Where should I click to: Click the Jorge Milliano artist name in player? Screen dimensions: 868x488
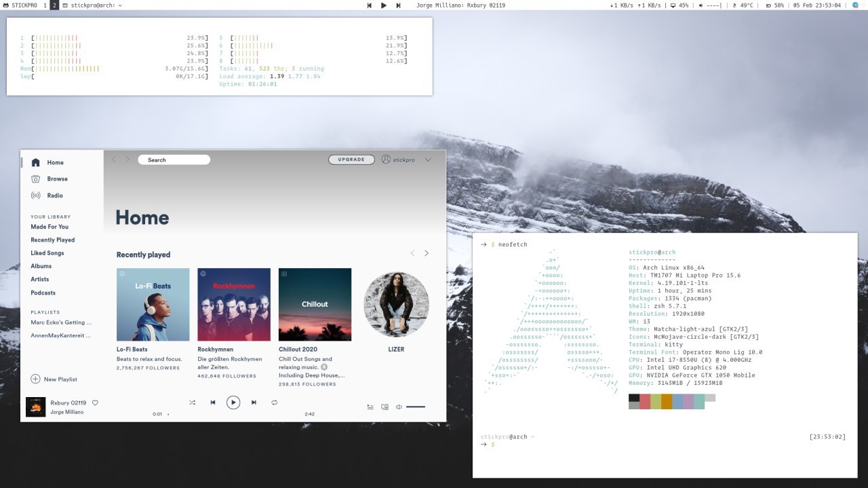[67, 412]
